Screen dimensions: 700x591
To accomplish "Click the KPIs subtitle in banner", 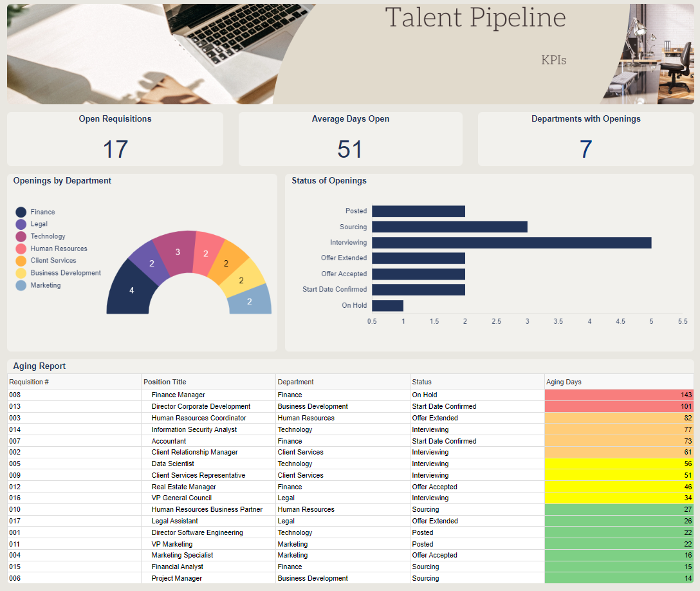I will pyautogui.click(x=553, y=60).
